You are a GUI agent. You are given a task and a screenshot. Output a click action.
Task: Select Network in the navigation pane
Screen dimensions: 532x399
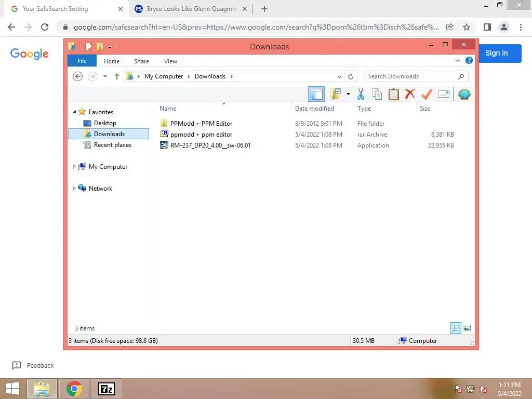100,188
